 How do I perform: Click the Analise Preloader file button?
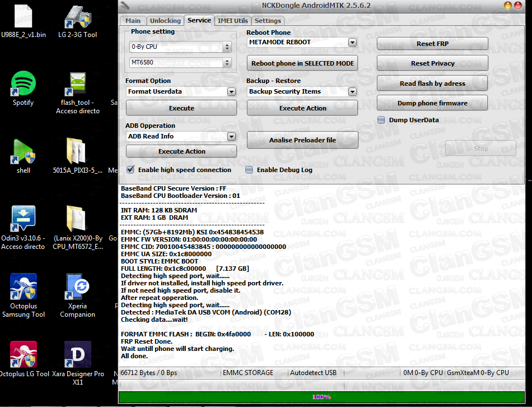(302, 140)
